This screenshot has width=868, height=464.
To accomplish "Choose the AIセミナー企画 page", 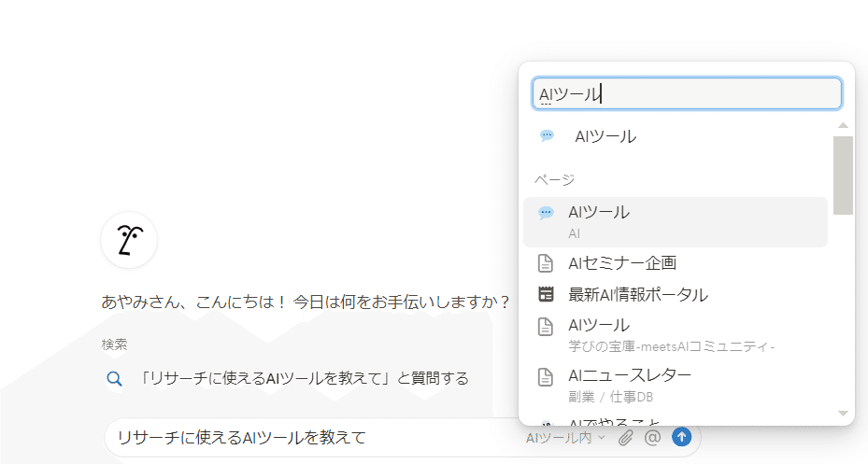I will (x=622, y=263).
